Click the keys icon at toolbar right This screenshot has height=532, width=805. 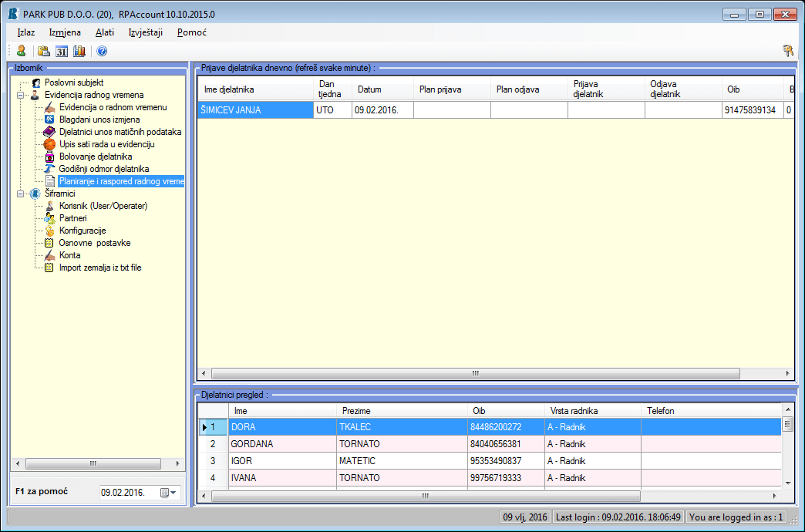788,51
